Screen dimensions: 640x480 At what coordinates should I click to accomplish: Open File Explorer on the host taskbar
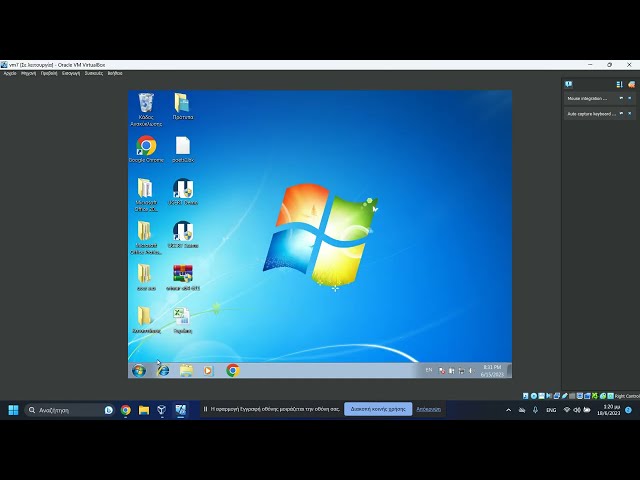[x=144, y=410]
